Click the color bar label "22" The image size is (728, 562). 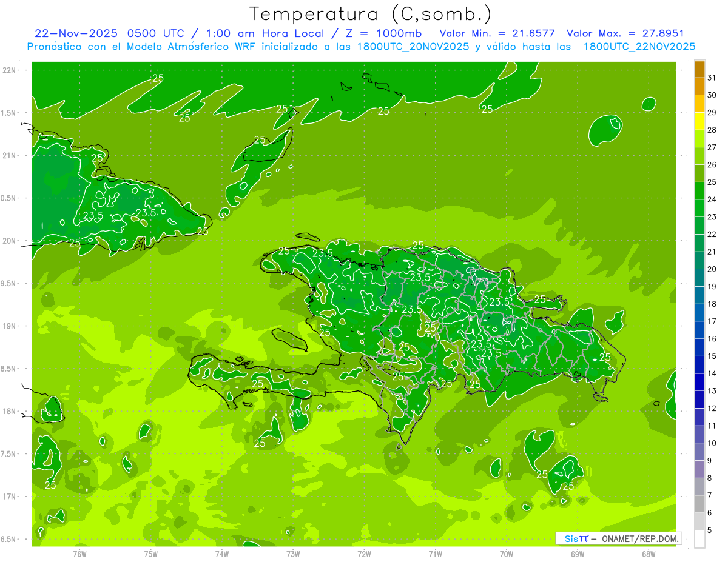point(712,234)
